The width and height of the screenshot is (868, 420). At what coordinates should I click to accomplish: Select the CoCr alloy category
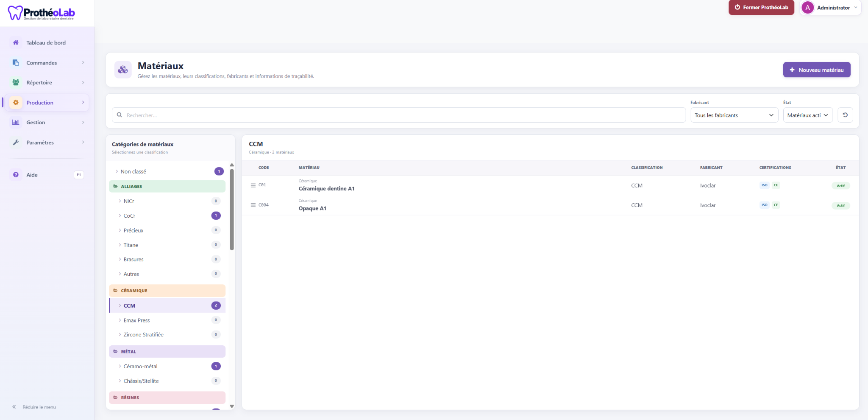(167, 216)
